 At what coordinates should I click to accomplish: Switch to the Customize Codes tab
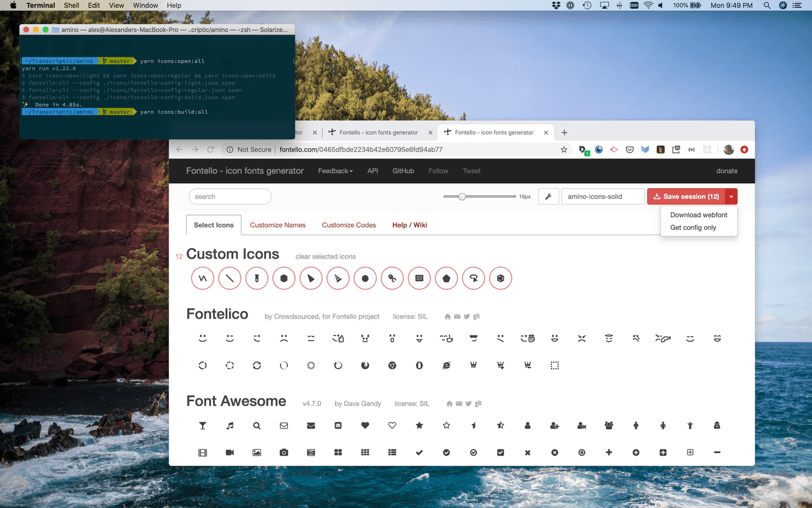[x=349, y=224]
